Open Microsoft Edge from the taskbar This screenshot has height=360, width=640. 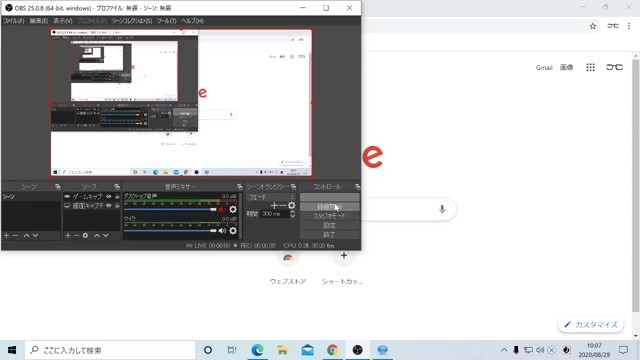[x=257, y=350]
